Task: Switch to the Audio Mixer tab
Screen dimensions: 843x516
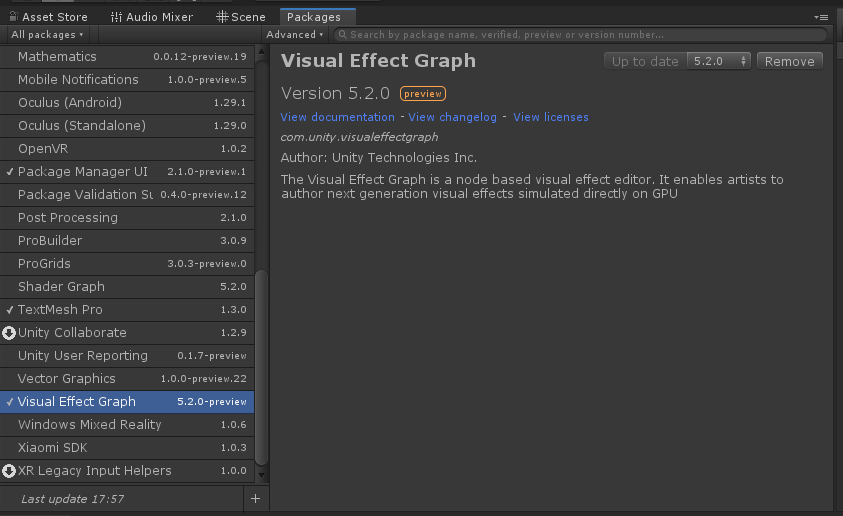Action: [x=152, y=17]
